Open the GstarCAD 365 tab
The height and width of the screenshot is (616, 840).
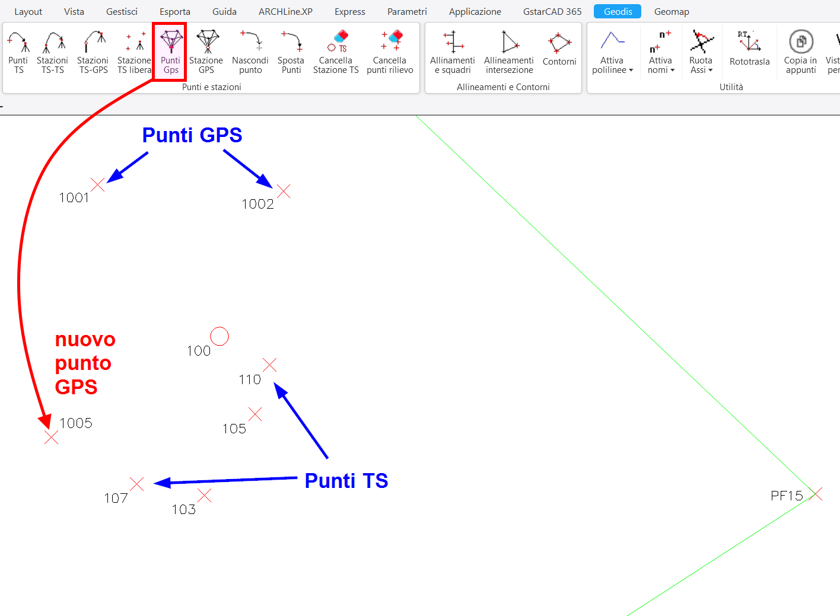[552, 12]
